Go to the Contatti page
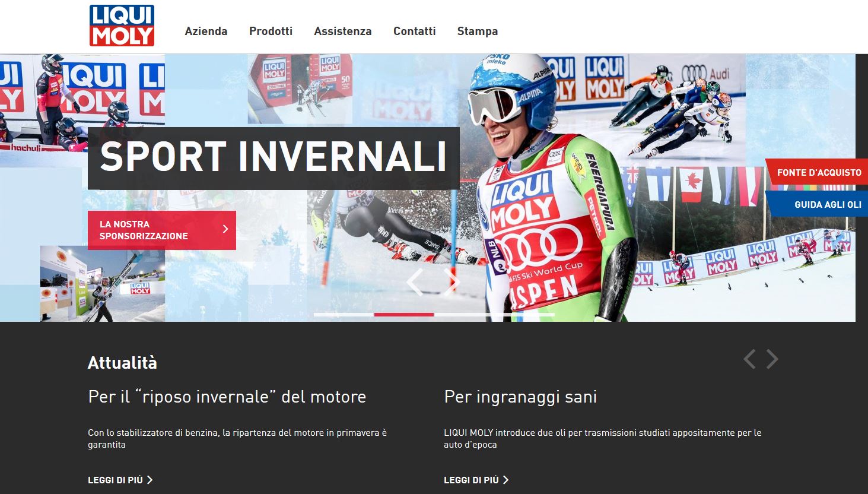 414,31
